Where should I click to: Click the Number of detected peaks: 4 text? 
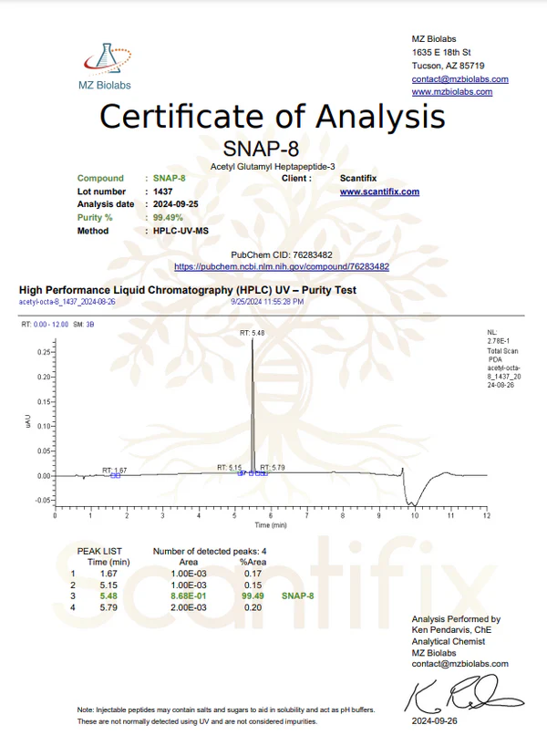tap(210, 551)
